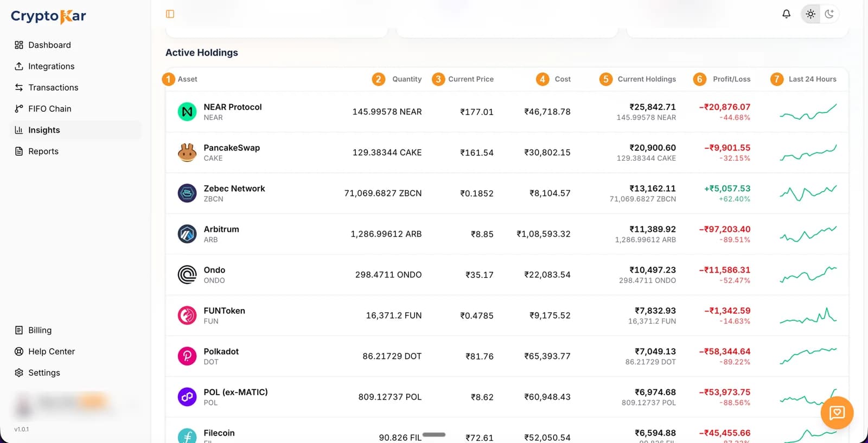Screen dimensions: 868x443
Task: Select Arbitrum asset name
Action: point(221,229)
